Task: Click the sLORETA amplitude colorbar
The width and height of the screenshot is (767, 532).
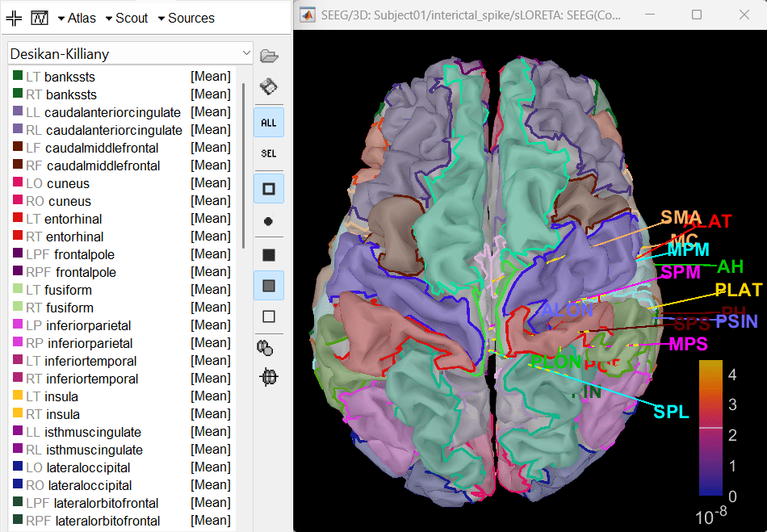Action: pyautogui.click(x=710, y=428)
